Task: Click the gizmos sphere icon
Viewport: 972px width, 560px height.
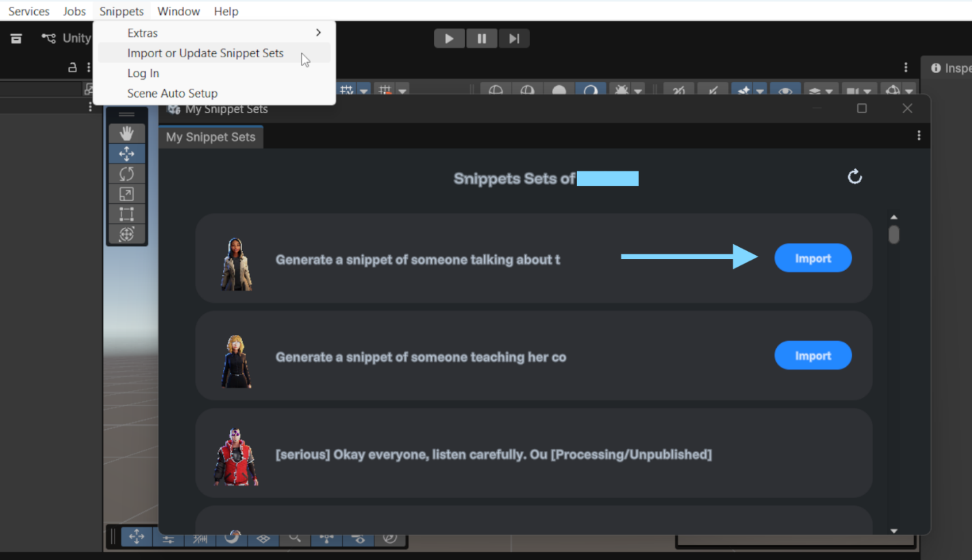Action: [x=892, y=90]
